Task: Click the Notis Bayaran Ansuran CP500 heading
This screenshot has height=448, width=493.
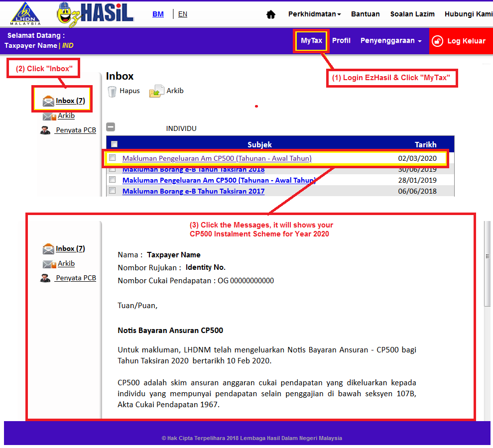Action: pos(170,331)
